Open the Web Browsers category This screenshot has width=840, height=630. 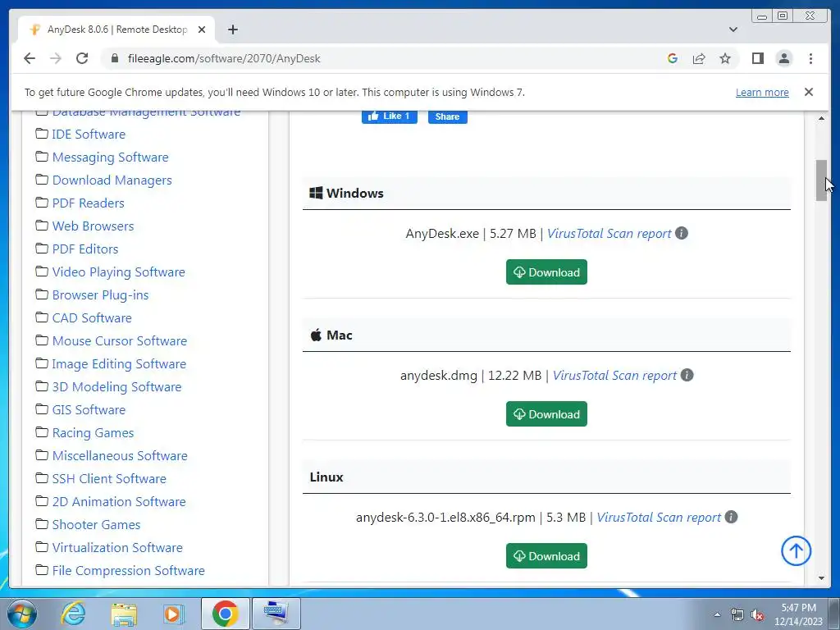[93, 226]
